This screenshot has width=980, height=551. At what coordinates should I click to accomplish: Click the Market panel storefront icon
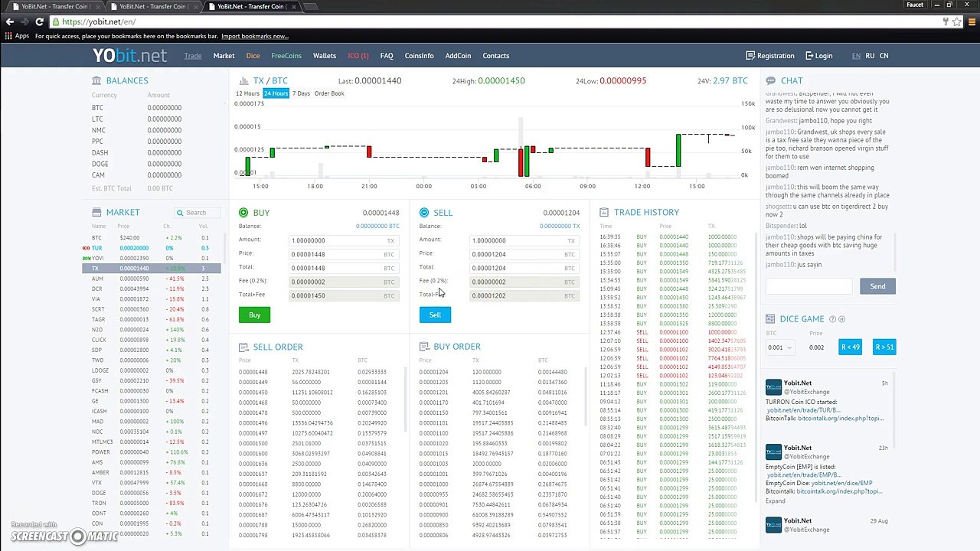[x=96, y=212]
